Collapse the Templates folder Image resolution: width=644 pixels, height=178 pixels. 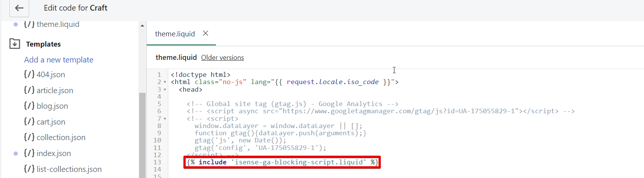tap(15, 44)
